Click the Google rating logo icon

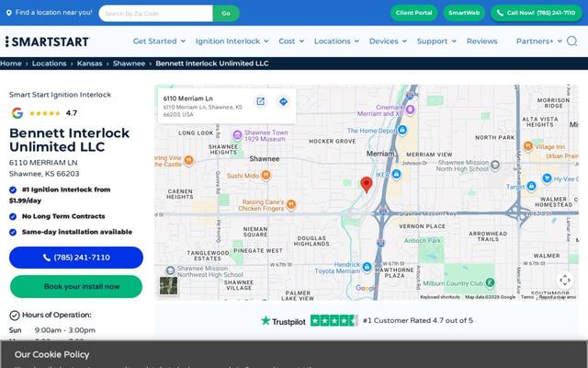(x=17, y=113)
